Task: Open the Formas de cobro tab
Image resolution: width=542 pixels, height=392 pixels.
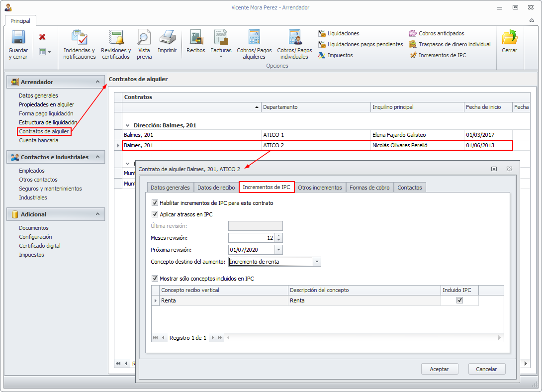Action: pyautogui.click(x=369, y=188)
